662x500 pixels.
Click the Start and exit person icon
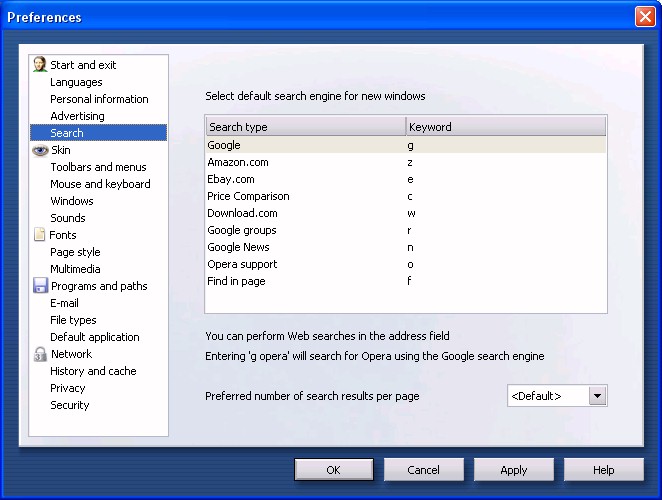40,64
